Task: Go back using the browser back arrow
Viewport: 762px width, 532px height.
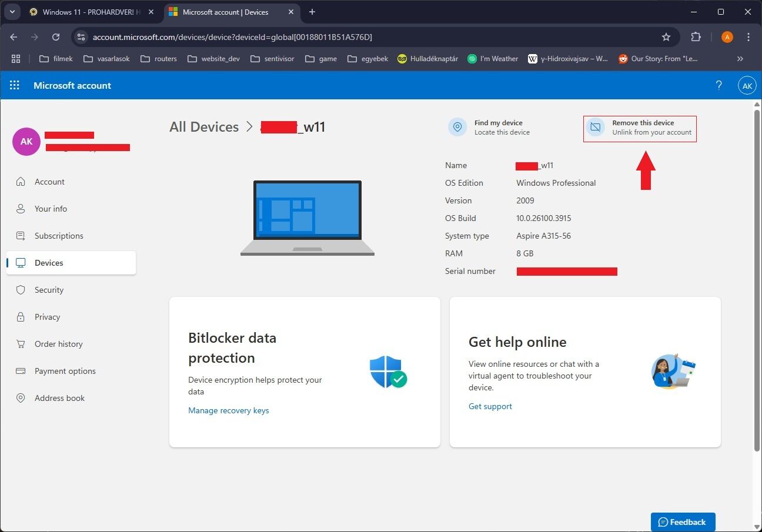Action: pos(14,37)
